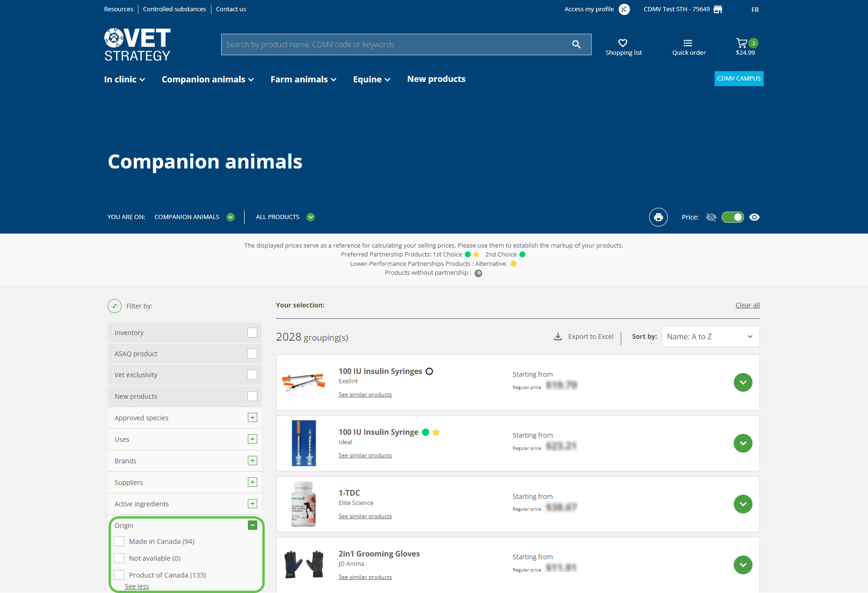868x593 pixels.
Task: Click the JC profile avatar
Action: [x=624, y=9]
